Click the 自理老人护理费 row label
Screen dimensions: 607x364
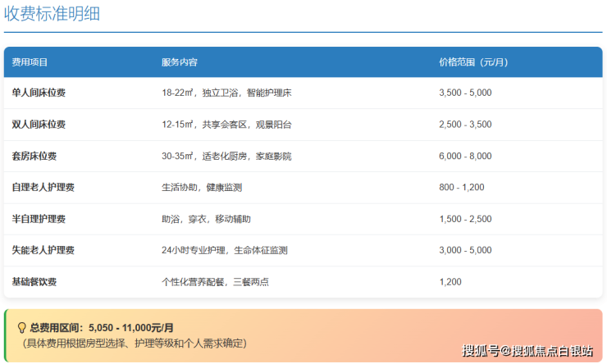43,187
